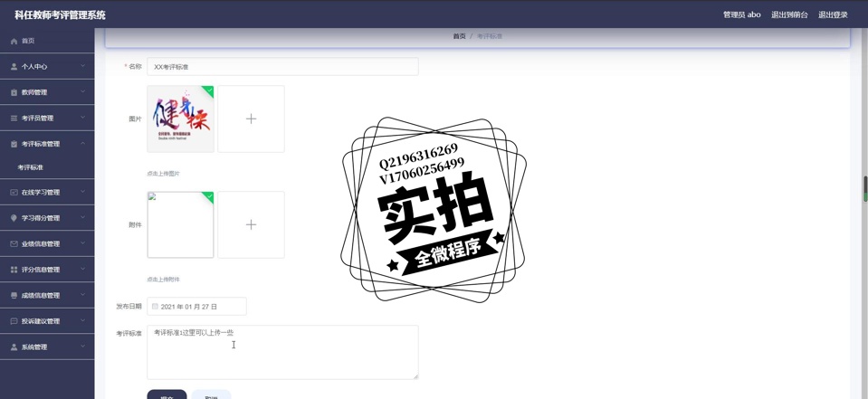Screen dimensions: 868x399
Task: Click the plus icon to upload another 图片
Action: click(251, 119)
